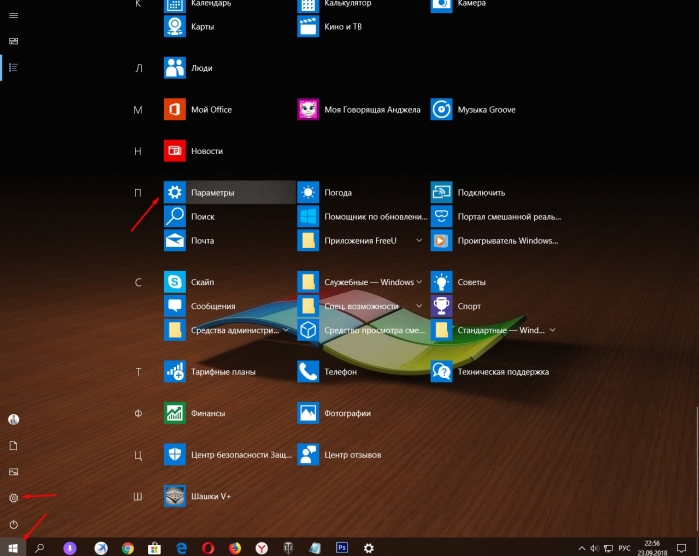Image resolution: width=699 pixels, height=556 pixels.
Task: Open Pictures from Start sidebar
Action: click(x=13, y=472)
